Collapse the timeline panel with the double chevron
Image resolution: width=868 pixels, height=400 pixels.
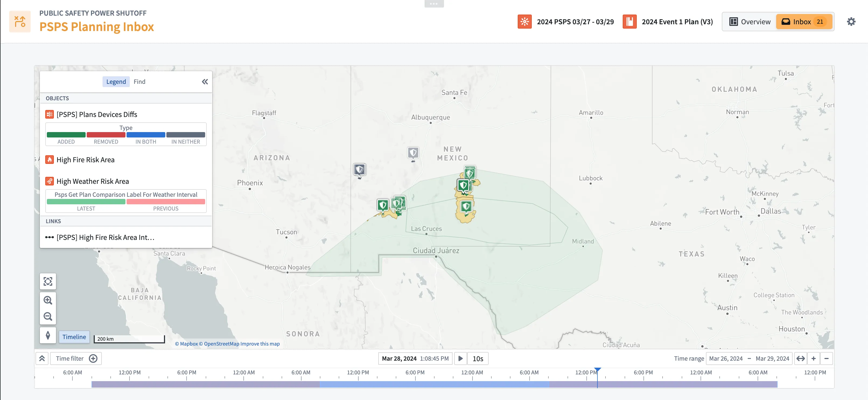pos(42,358)
